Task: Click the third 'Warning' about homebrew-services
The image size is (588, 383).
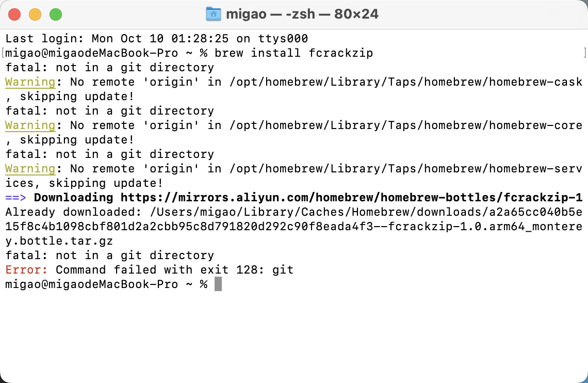Action: [30, 169]
